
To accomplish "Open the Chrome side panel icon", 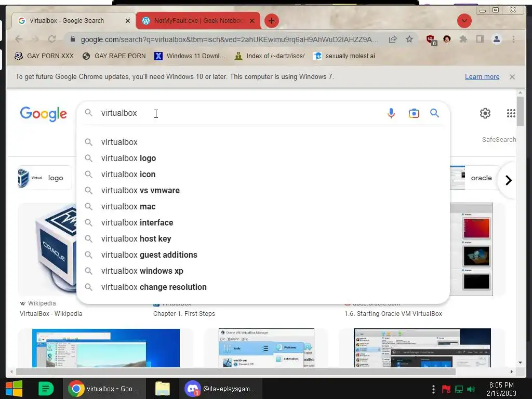I will tap(480, 39).
